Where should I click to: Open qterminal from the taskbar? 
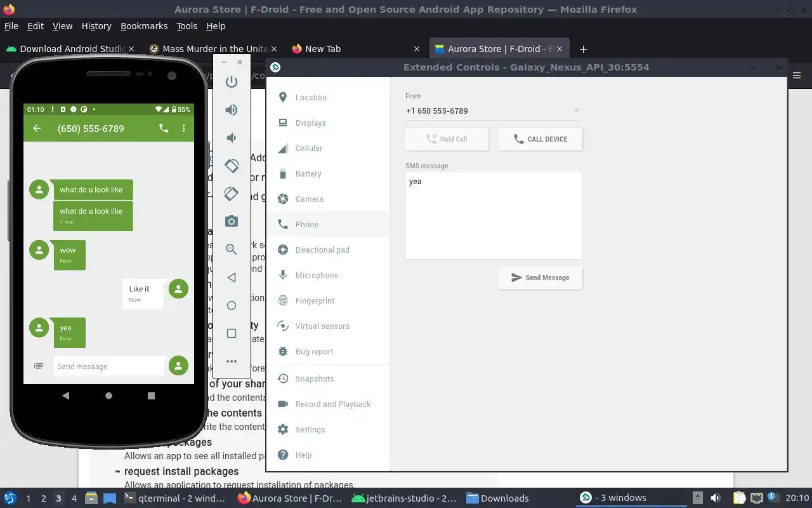(174, 498)
